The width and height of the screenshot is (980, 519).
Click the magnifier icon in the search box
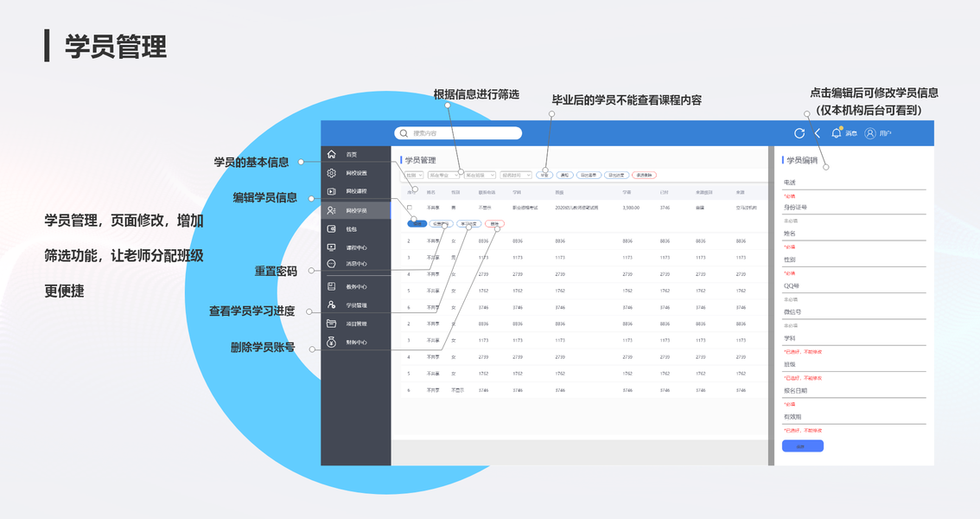click(x=404, y=133)
